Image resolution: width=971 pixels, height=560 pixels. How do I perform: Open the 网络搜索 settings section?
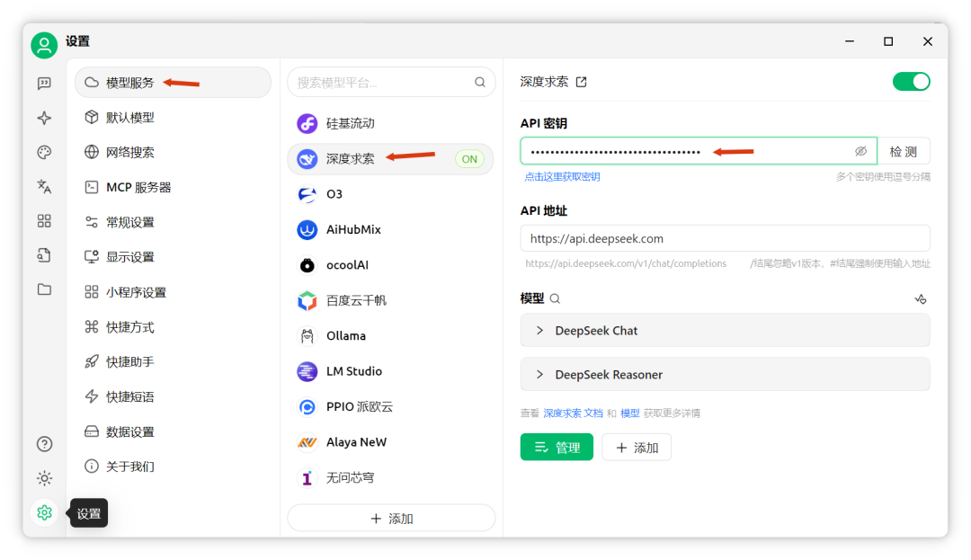point(173,152)
